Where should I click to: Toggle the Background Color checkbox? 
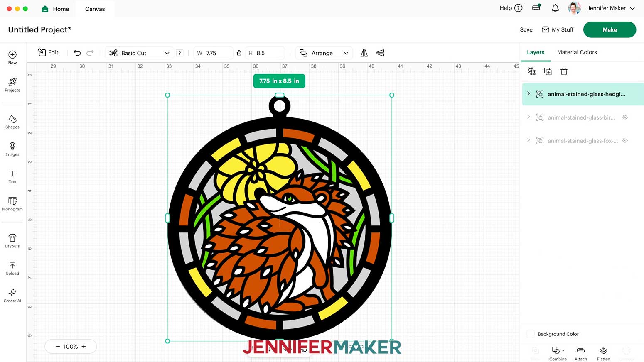click(531, 334)
